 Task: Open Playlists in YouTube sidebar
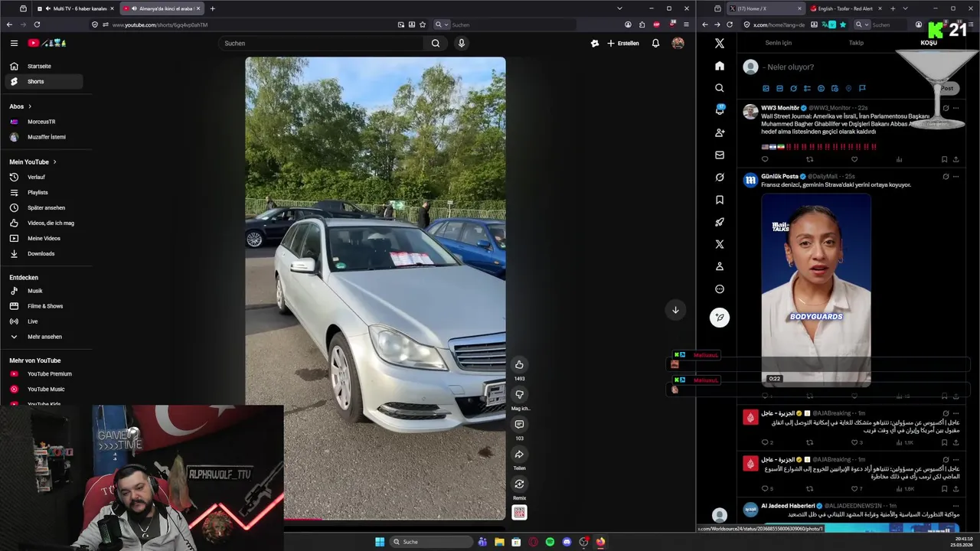coord(44,193)
